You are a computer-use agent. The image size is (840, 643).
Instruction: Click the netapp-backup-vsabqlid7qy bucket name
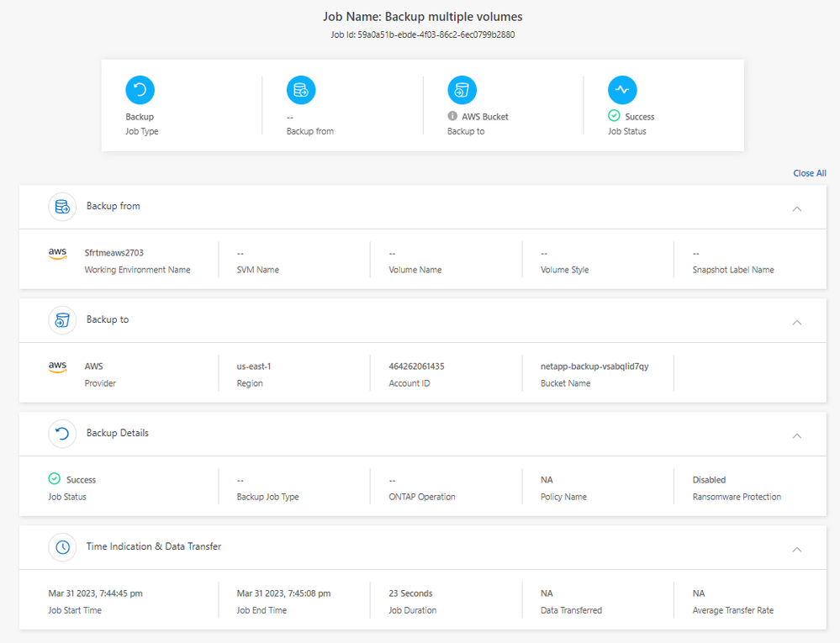pos(594,366)
